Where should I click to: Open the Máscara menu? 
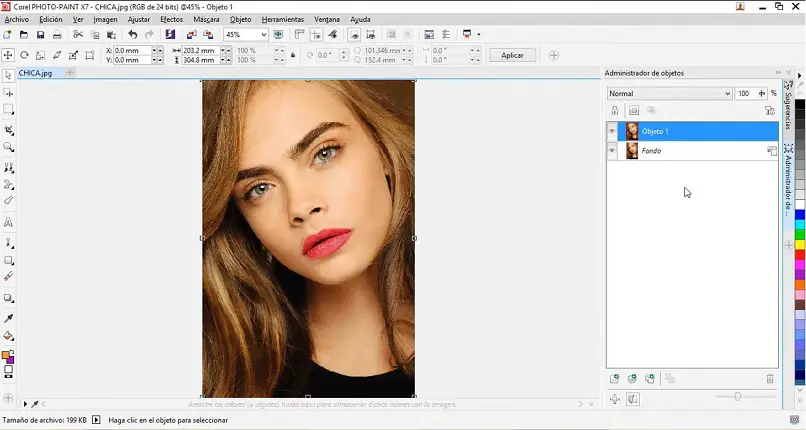coord(206,20)
